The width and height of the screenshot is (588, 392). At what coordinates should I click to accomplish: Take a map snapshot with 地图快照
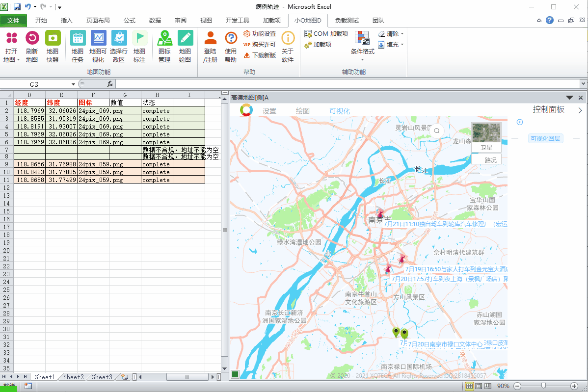tap(53, 38)
